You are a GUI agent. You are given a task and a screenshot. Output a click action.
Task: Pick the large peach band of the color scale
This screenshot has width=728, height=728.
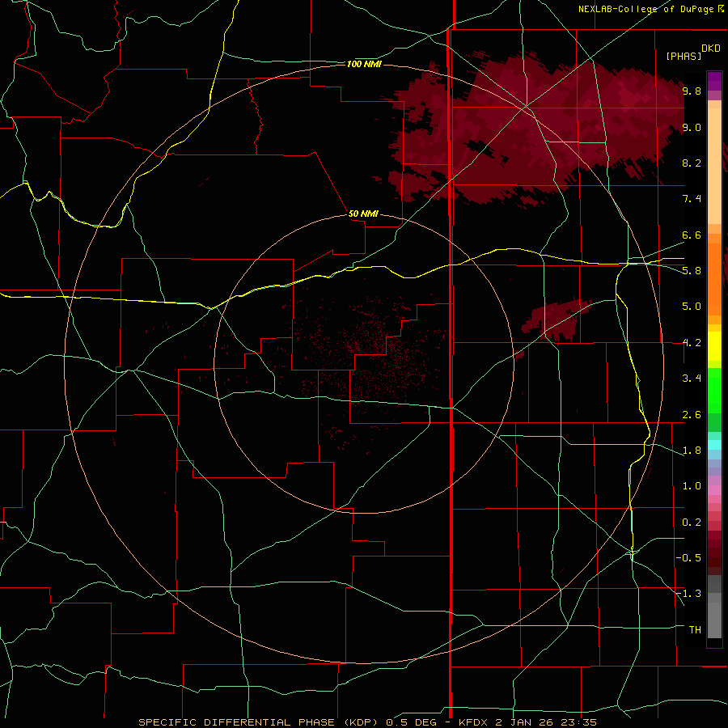point(714,166)
